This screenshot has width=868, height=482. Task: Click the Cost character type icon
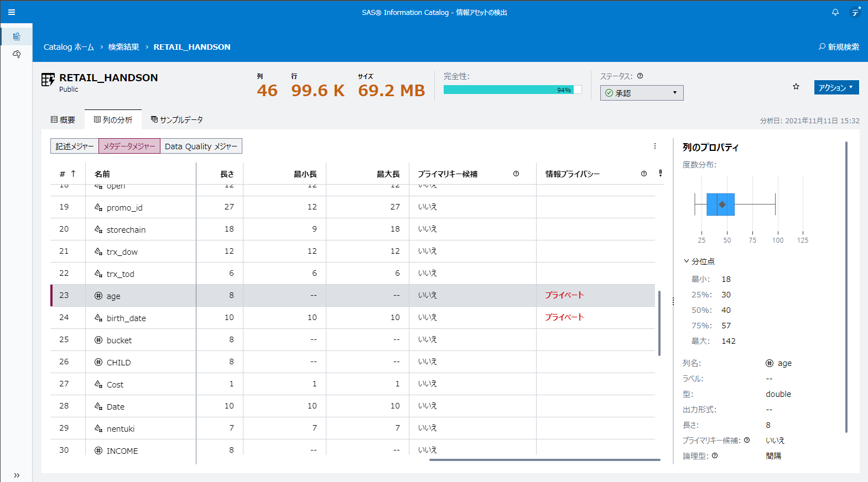click(x=98, y=384)
